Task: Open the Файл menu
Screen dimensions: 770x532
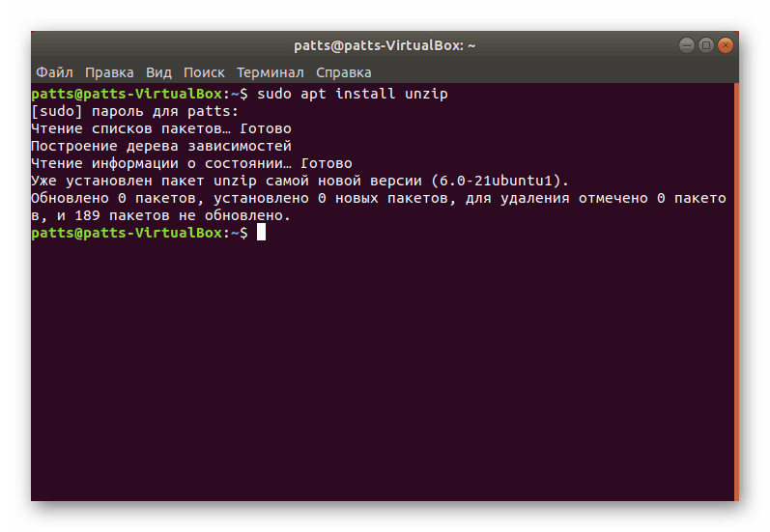Action: point(55,72)
